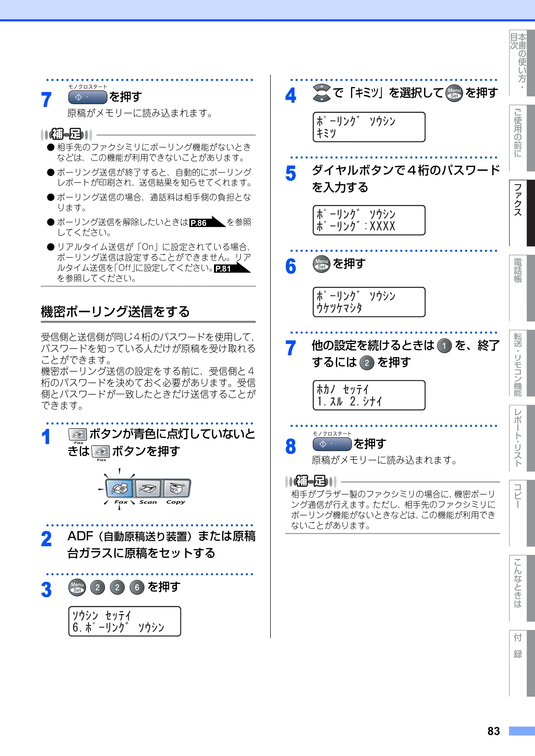
Task: Open the レポート・リスト side tab
Action: [x=522, y=438]
